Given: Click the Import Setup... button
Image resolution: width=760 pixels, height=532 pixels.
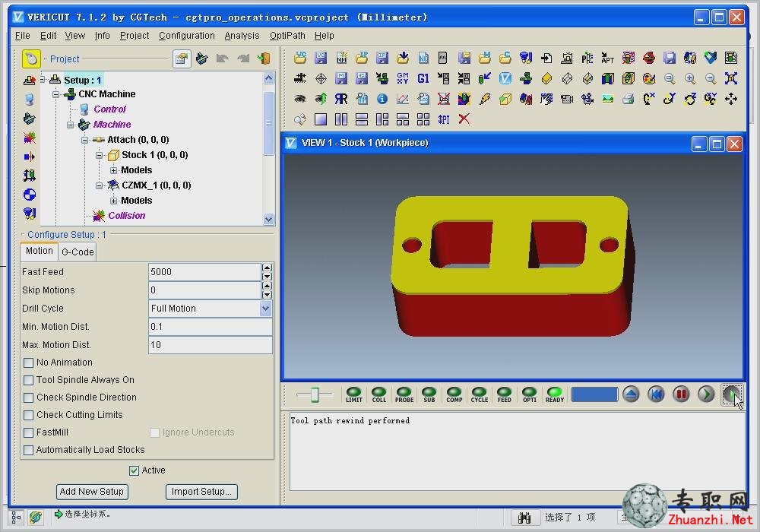Looking at the screenshot, I should click(x=201, y=492).
